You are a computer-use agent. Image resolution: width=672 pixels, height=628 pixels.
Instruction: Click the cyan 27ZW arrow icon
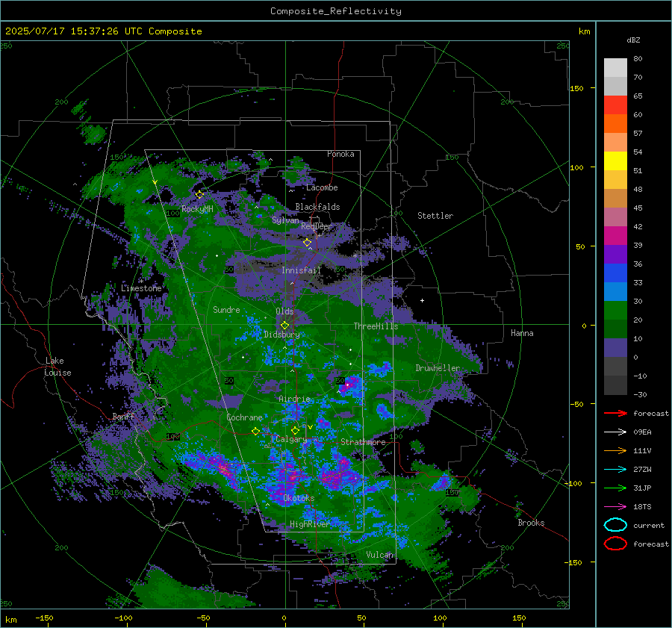point(615,470)
